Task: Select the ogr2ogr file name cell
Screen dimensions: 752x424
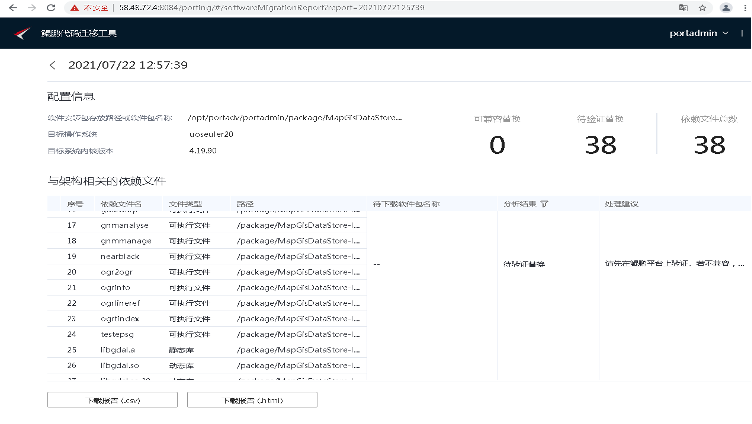Action: point(116,272)
